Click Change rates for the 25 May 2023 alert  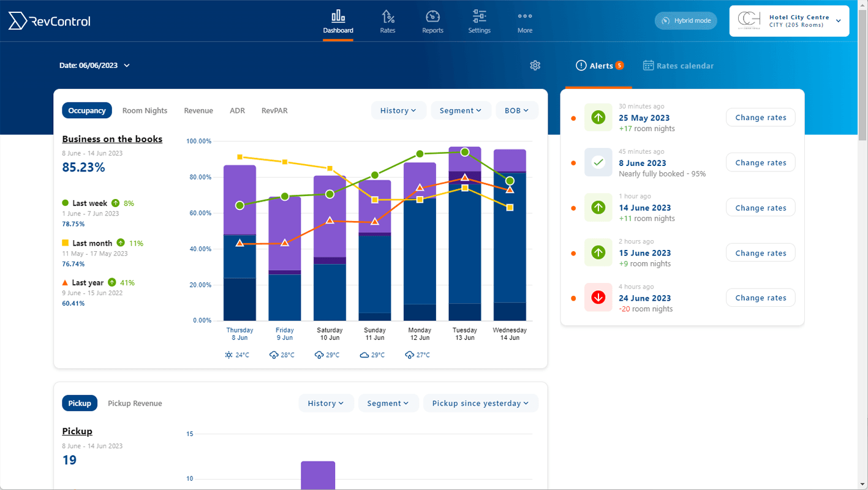tap(760, 117)
